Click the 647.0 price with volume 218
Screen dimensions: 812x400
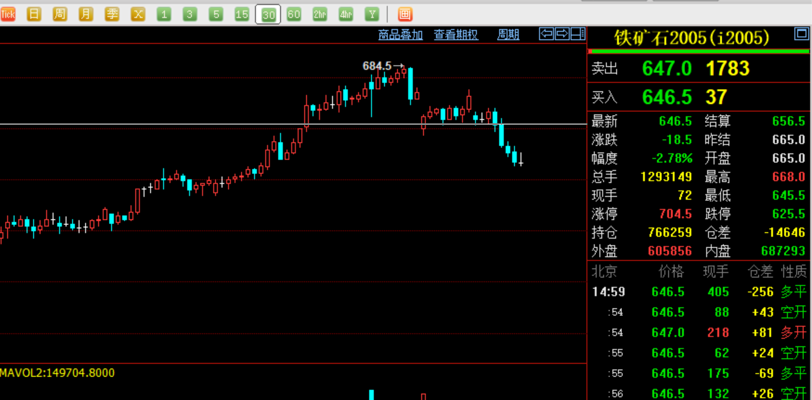[x=668, y=332]
